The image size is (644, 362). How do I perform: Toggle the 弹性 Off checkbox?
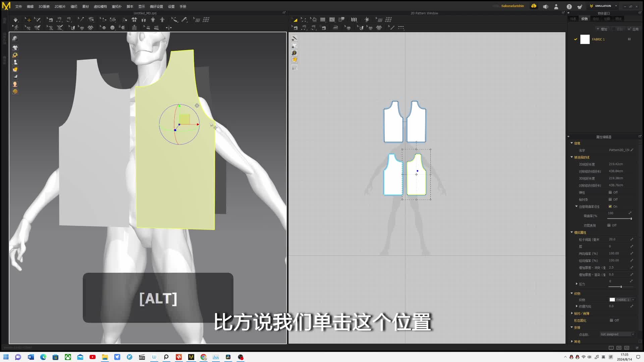610,192
